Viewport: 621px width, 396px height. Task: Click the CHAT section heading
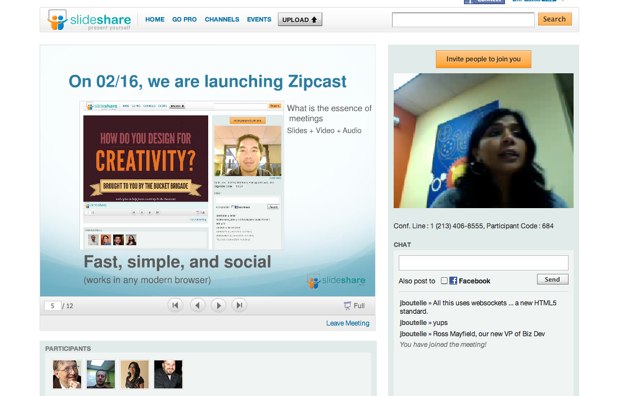pos(402,245)
